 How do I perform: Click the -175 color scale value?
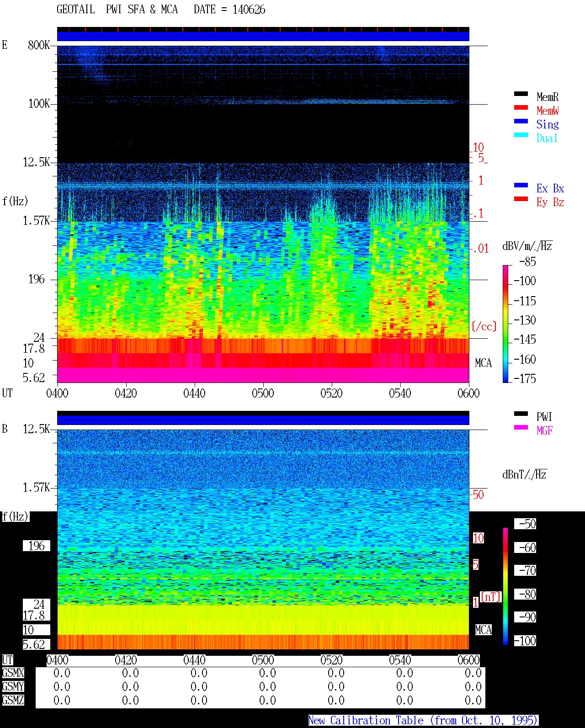point(525,378)
